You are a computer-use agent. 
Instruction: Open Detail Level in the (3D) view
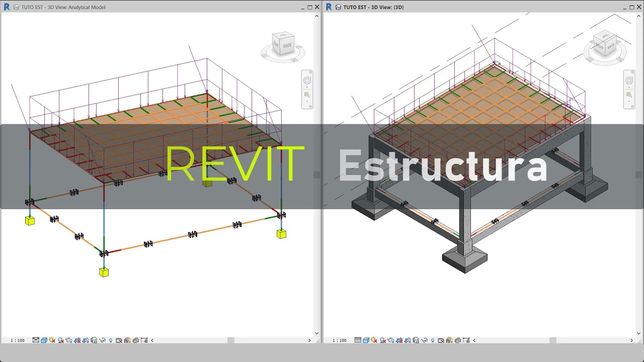(x=358, y=340)
